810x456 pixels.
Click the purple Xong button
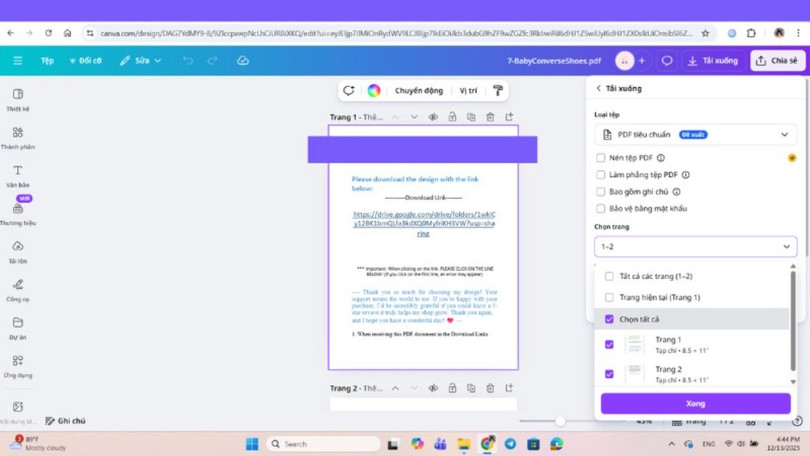pyautogui.click(x=695, y=403)
